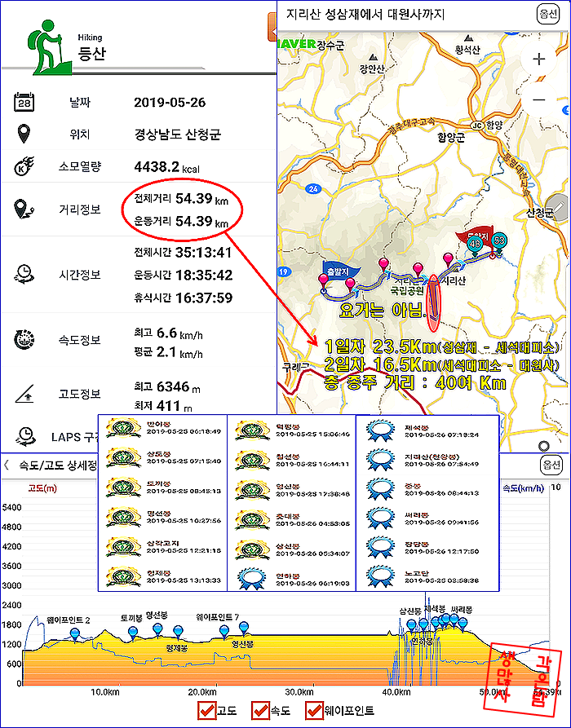Image resolution: width=571 pixels, height=728 pixels.
Task: Open 옵션 button on the chart header
Action: click(551, 465)
